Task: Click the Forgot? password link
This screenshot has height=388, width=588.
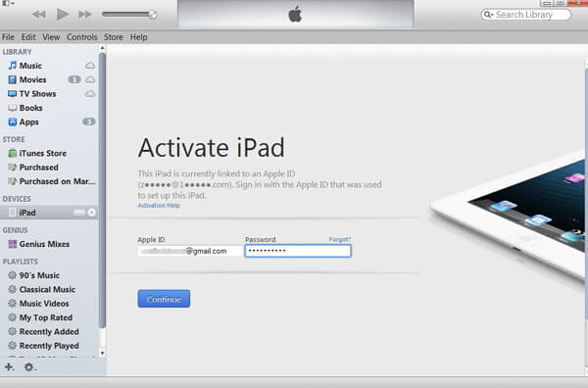Action: (x=340, y=239)
